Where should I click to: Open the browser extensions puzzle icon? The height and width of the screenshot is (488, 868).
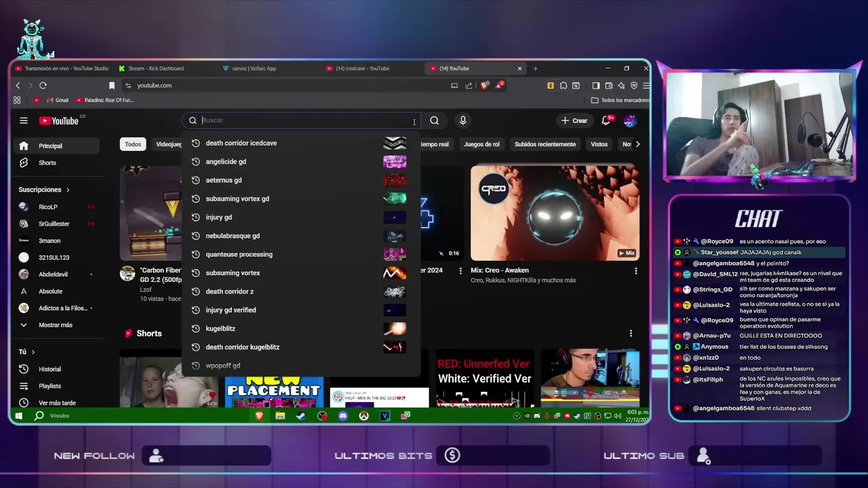point(564,85)
